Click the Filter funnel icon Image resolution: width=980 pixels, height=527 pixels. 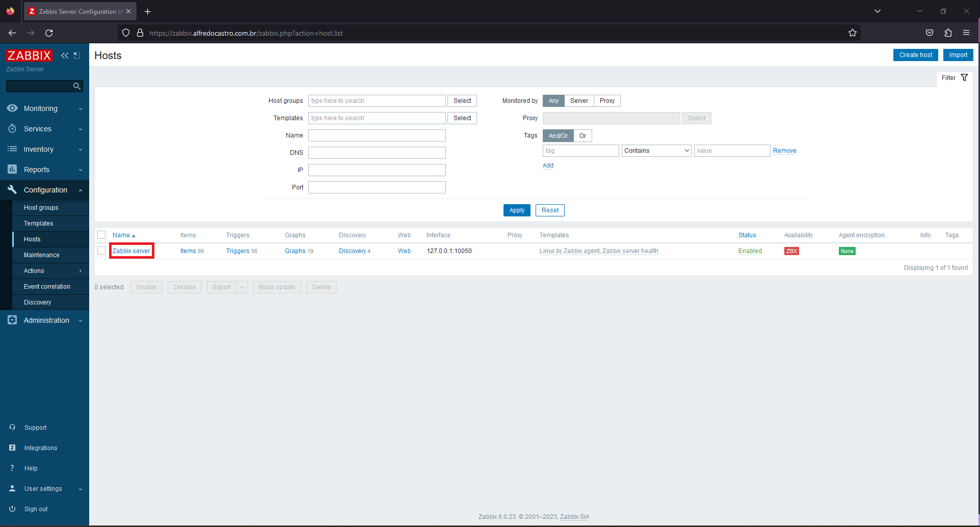[964, 78]
